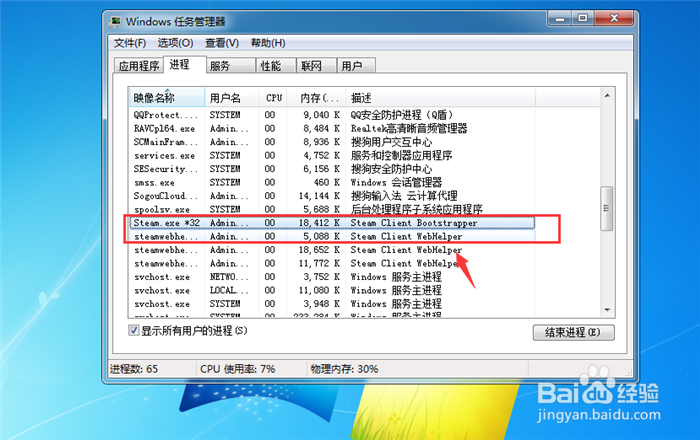Open the 选项(O) menu
The height and width of the screenshot is (440, 700).
coord(175,43)
